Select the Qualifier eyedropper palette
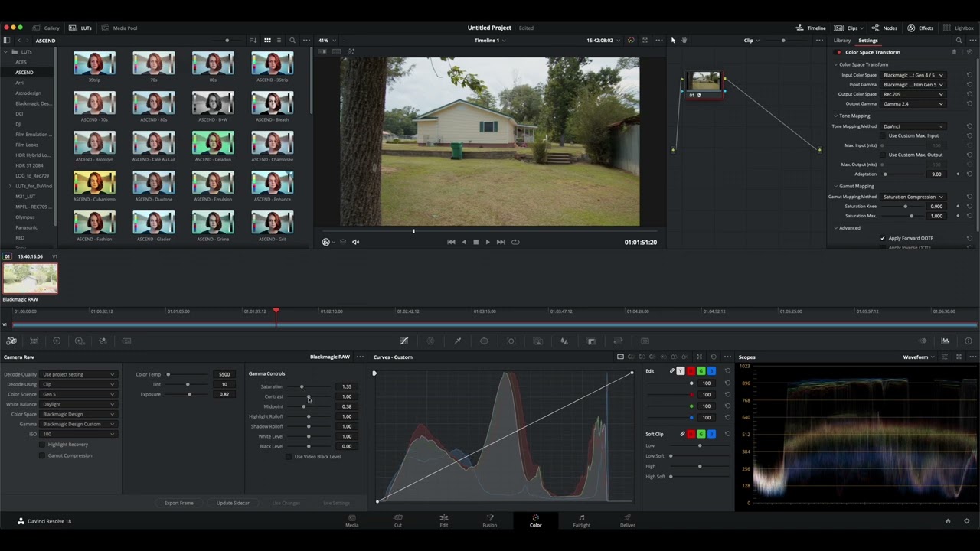 tap(457, 341)
